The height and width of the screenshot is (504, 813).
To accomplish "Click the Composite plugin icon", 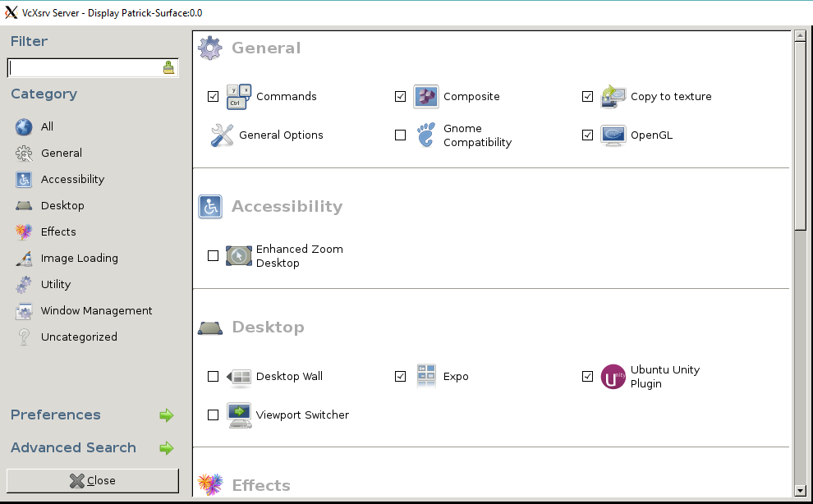I will click(x=426, y=96).
